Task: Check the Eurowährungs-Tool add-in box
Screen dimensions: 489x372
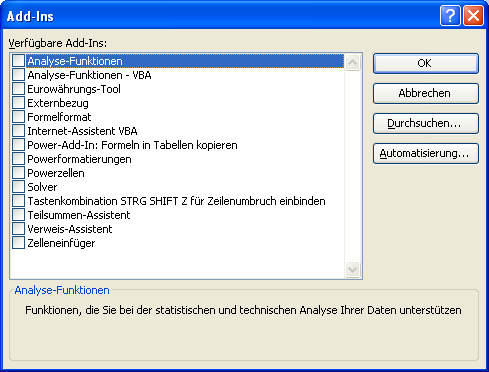Action: coord(18,89)
